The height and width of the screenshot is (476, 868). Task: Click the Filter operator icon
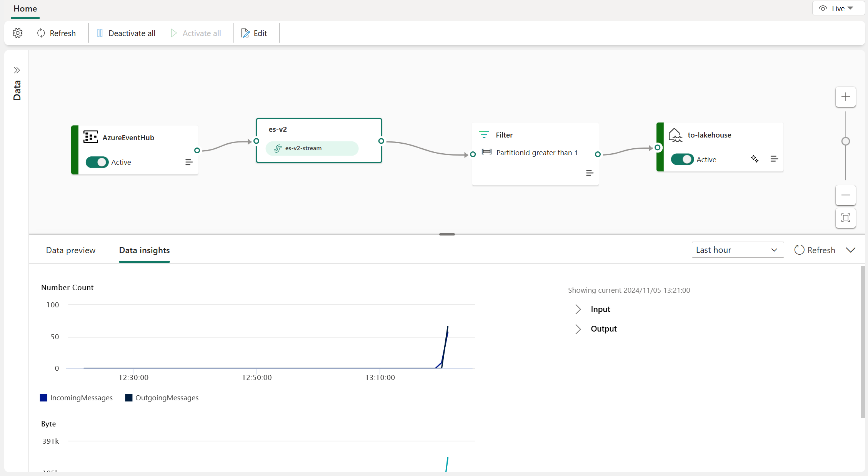coord(484,134)
